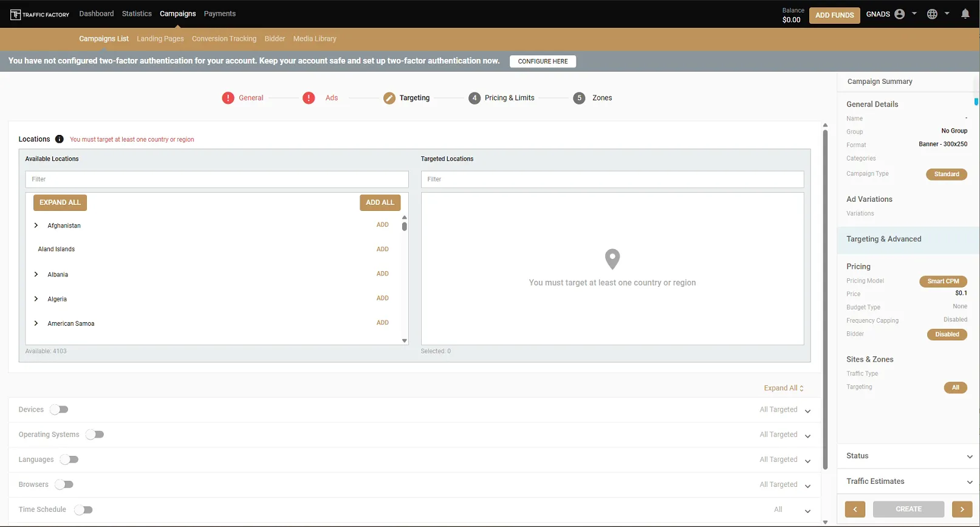Turn on the Languages toggle
Screen dimensions: 980x527
69,460
